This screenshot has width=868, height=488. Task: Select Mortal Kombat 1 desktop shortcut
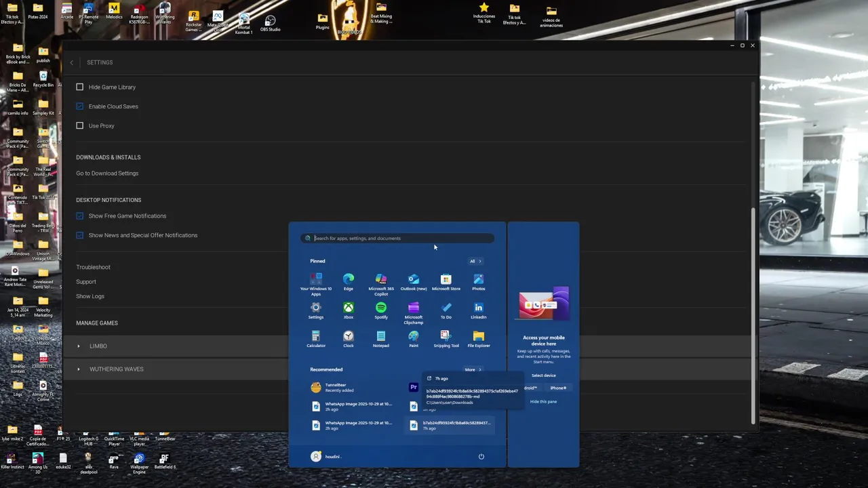(x=243, y=24)
